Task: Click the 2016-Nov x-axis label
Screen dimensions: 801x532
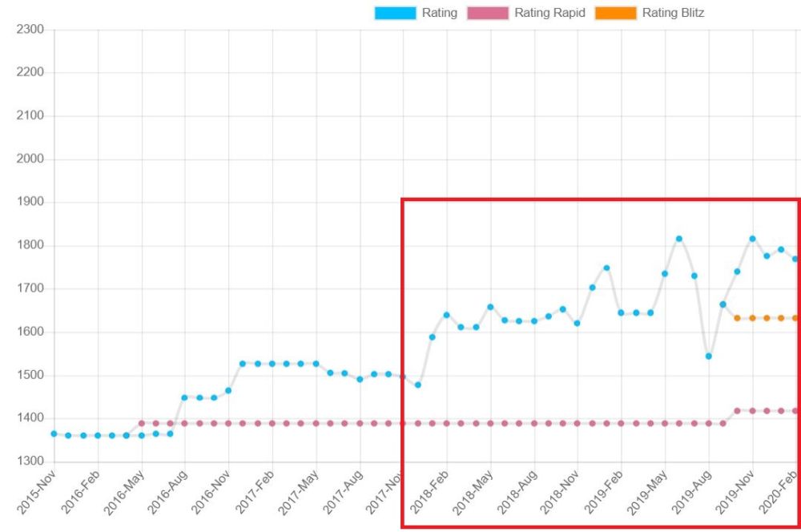Action: (x=210, y=496)
